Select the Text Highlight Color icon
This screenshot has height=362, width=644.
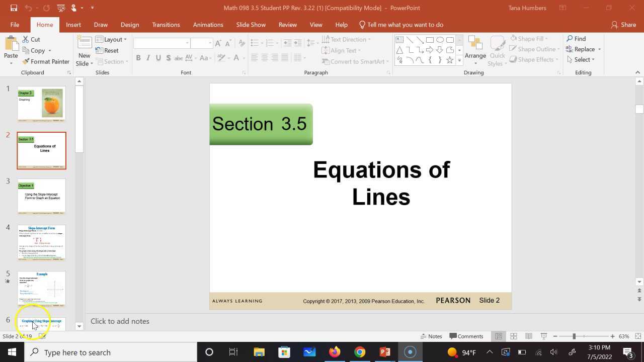[221, 58]
